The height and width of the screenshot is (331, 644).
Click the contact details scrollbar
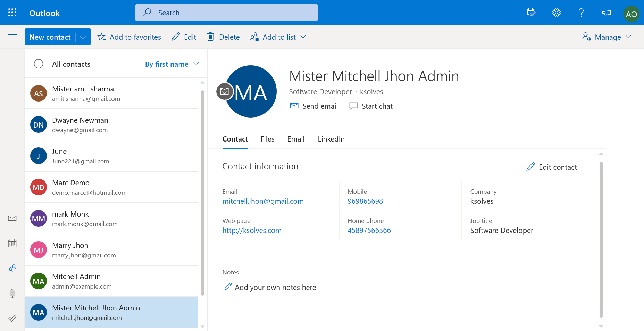(601, 240)
